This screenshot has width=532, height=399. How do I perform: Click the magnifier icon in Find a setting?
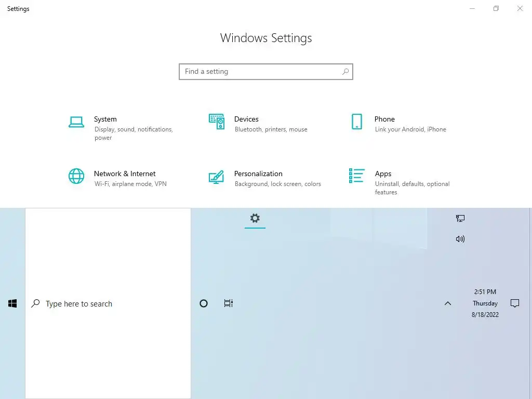pyautogui.click(x=345, y=72)
